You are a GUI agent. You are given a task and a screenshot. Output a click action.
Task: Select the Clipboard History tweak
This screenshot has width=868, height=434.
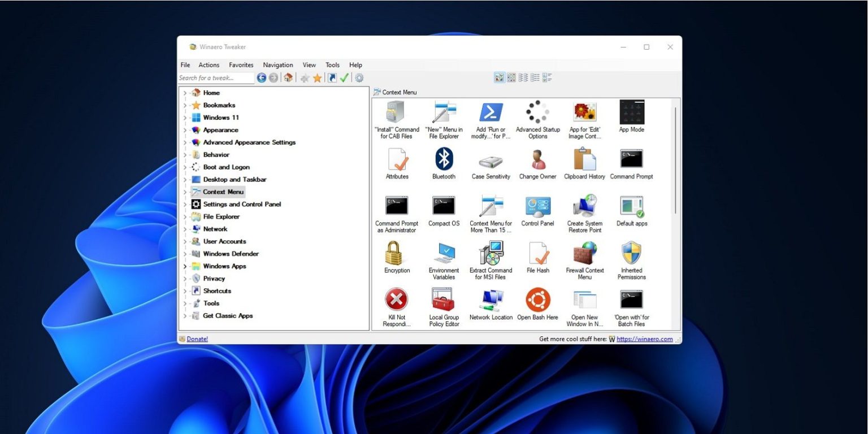584,160
